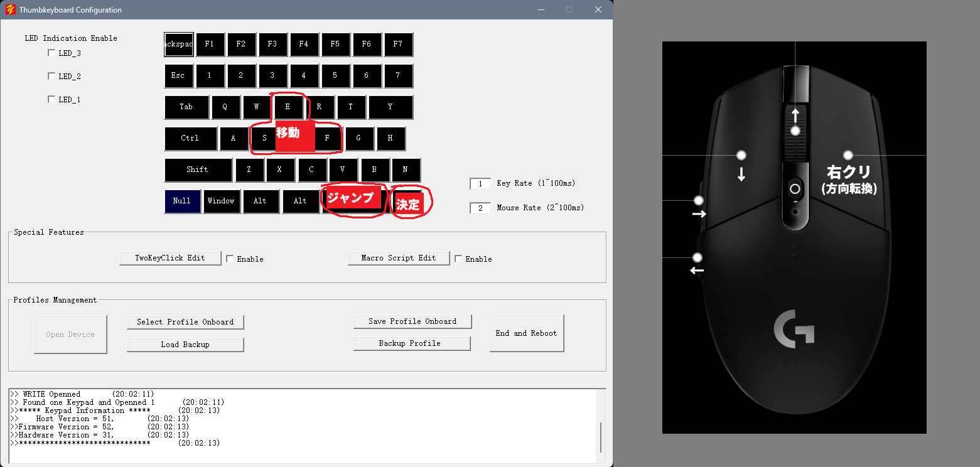Click the Thumbkeyboard app icon in title bar
Viewport: 980px width, 467px height.
point(10,10)
